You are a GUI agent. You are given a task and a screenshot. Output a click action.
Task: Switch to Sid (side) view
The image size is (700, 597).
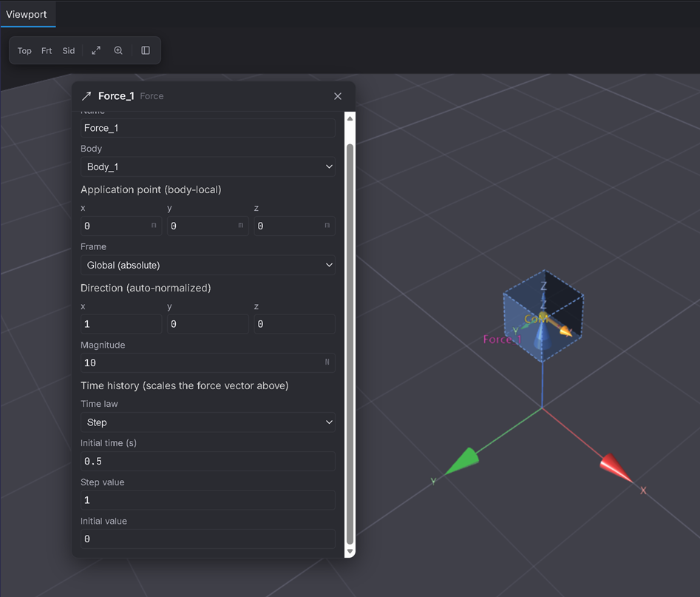pos(68,50)
